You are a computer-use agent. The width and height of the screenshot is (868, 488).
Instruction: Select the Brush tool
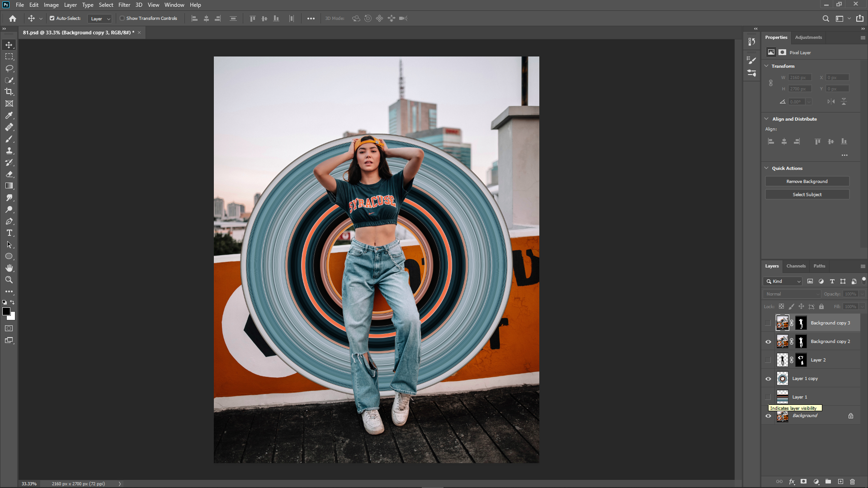[x=9, y=139]
